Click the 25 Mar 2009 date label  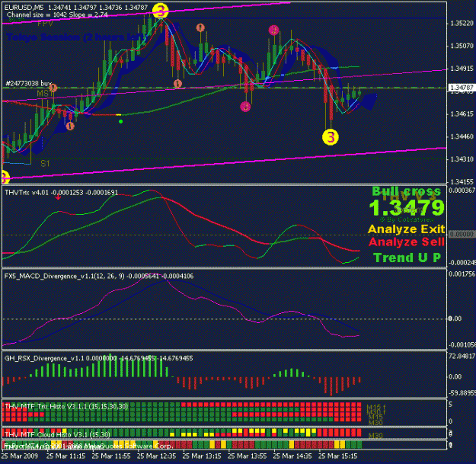(20, 456)
